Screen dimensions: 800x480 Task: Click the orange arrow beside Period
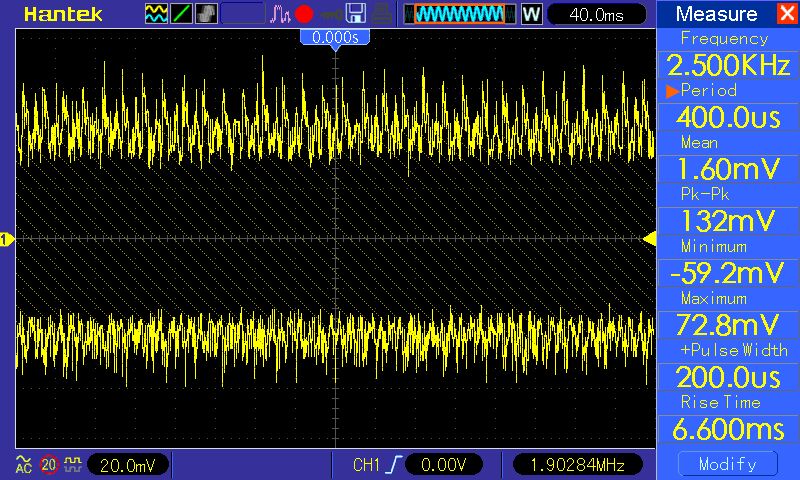click(x=671, y=91)
